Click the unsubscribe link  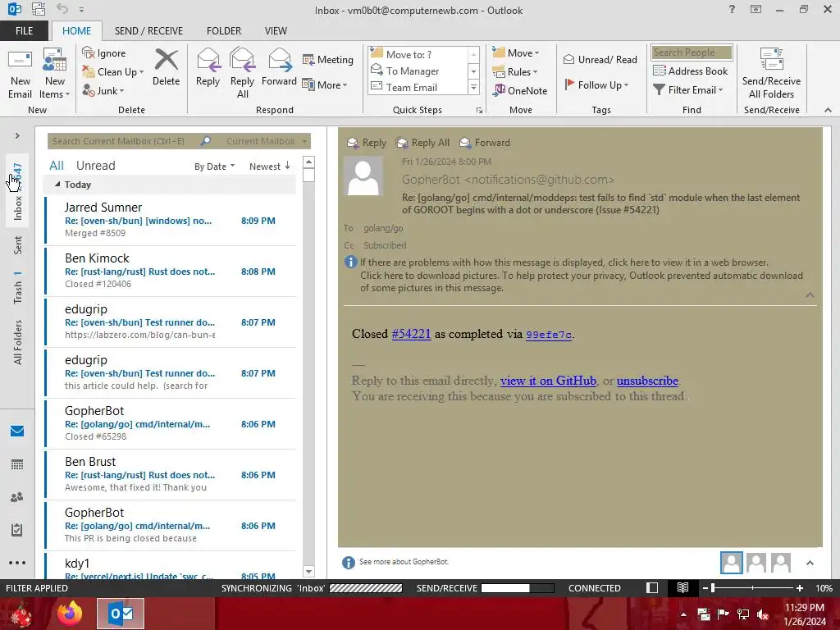[647, 381]
